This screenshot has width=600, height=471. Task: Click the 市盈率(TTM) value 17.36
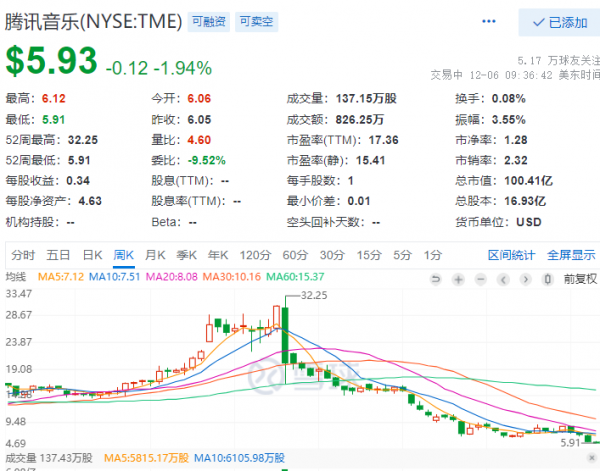coord(383,140)
